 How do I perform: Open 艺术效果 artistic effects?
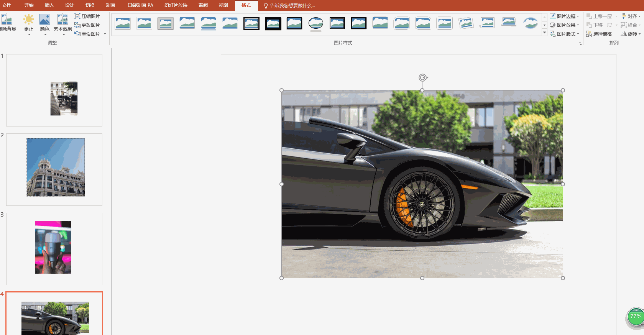click(63, 25)
